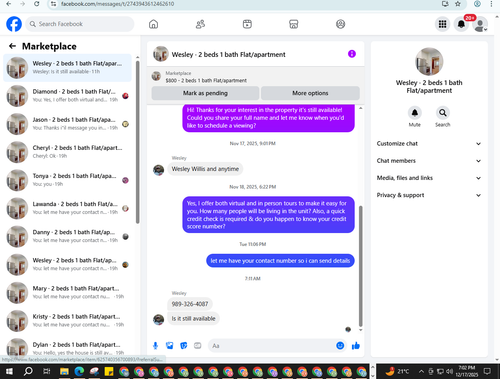Screen dimensions: 500x379
Task: Click the 989-326-4087 message bubble
Action: coord(190,304)
